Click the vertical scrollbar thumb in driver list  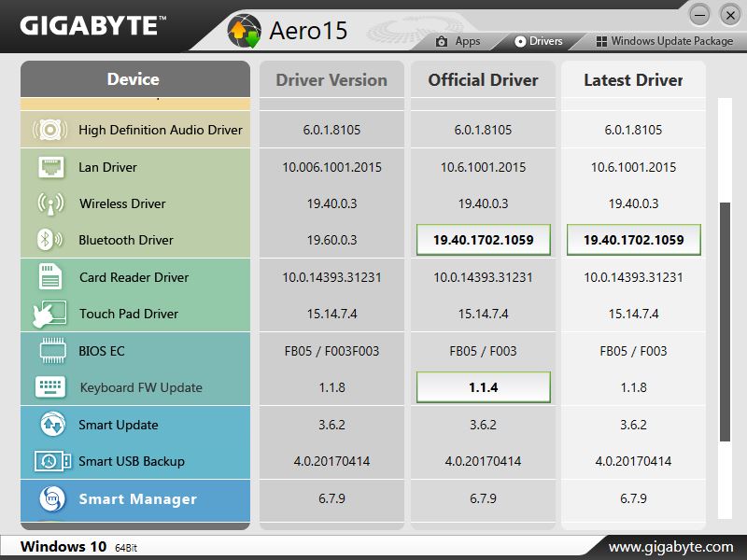coord(725,322)
